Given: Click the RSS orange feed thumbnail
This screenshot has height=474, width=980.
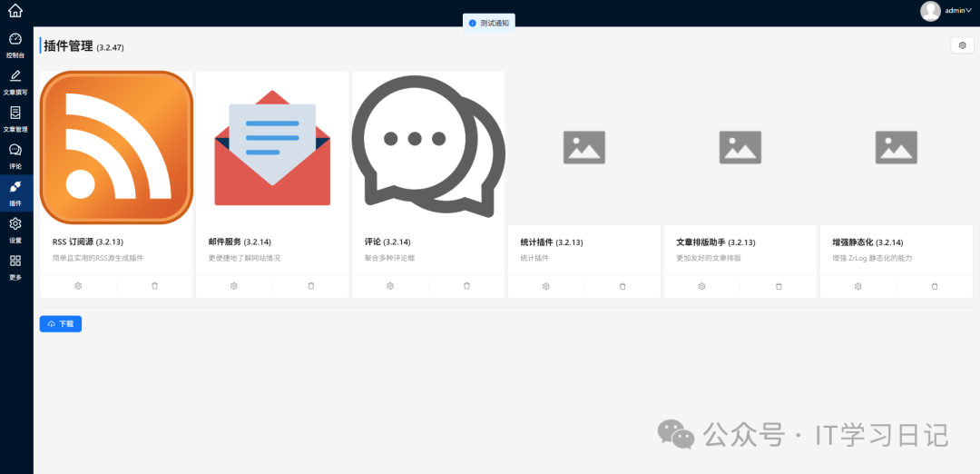Looking at the screenshot, I should tap(116, 148).
